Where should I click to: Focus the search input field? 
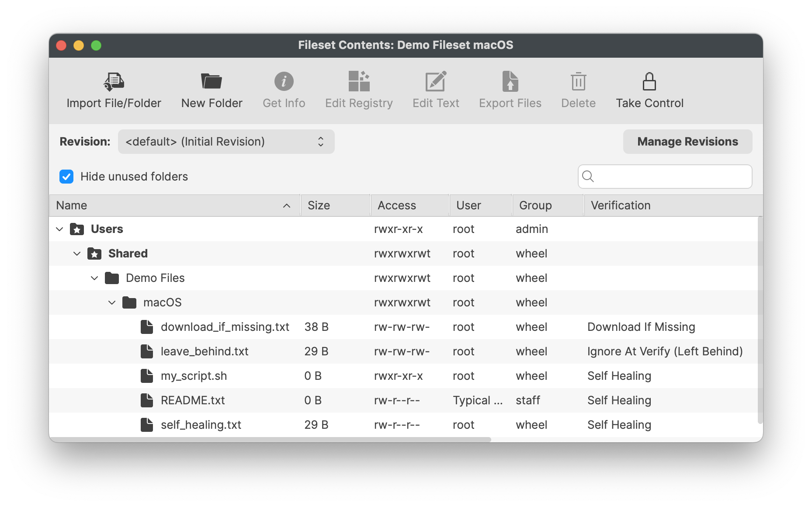665,177
